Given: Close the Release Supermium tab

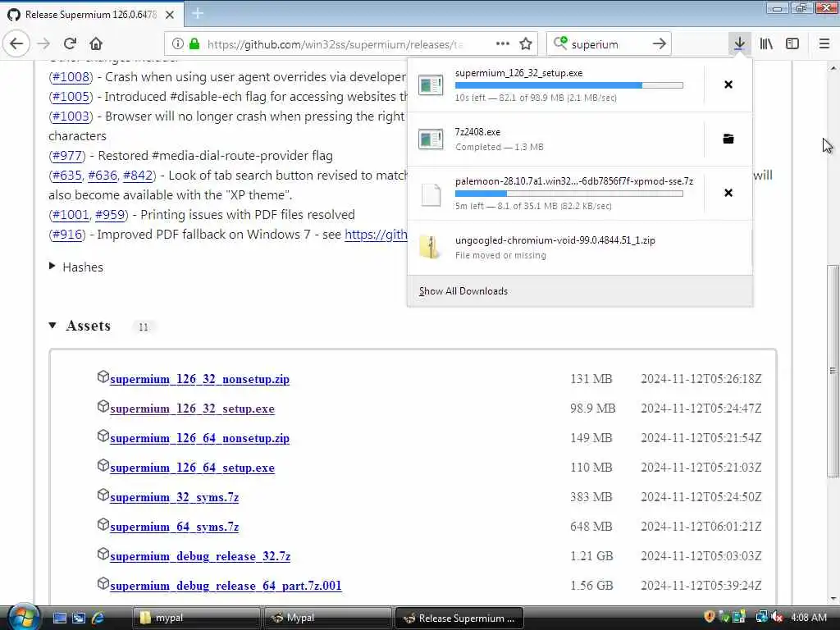Looking at the screenshot, I should point(170,15).
